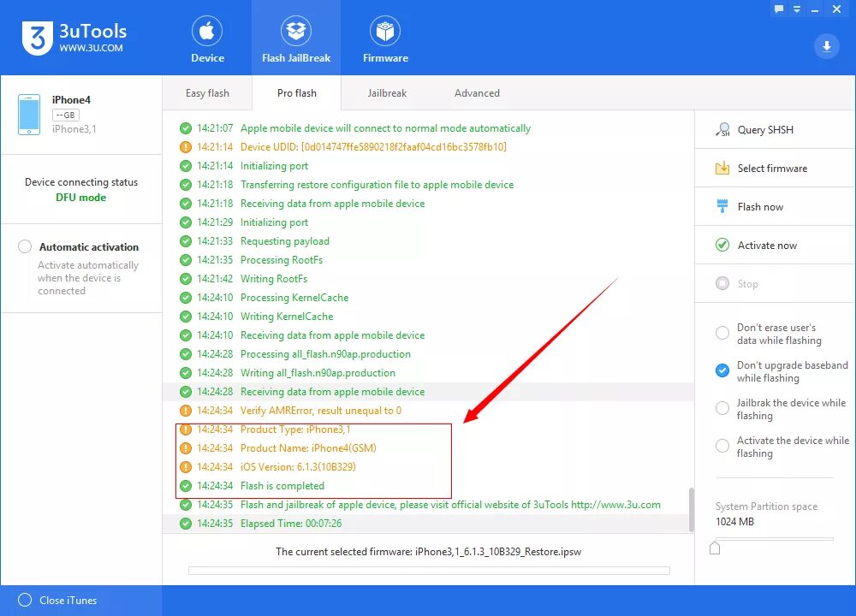Image resolution: width=856 pixels, height=616 pixels.
Task: Open Flash JailBreak section icon
Action: pos(296,31)
